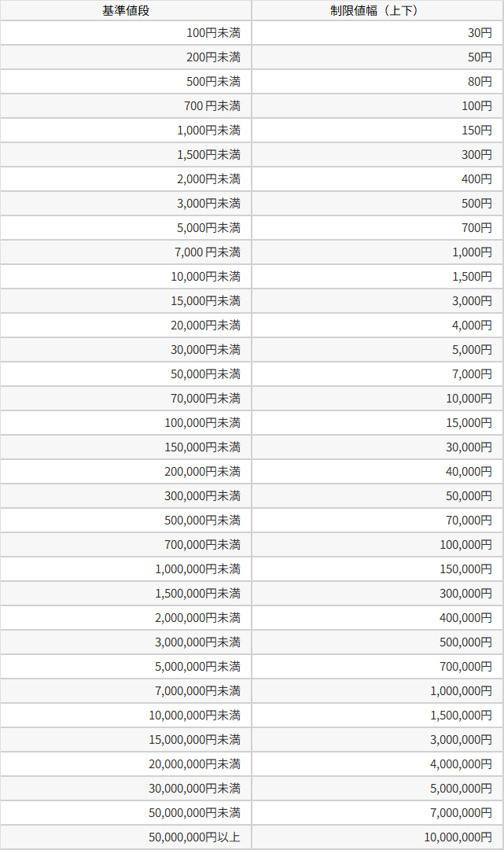
Task: Click the 基準値段 column header
Action: 125,10
